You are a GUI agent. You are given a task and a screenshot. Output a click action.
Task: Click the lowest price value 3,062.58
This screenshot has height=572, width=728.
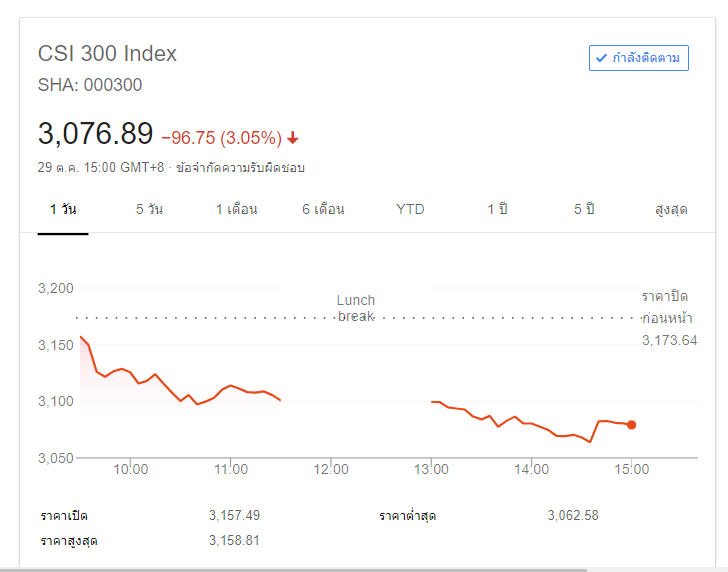tap(573, 516)
